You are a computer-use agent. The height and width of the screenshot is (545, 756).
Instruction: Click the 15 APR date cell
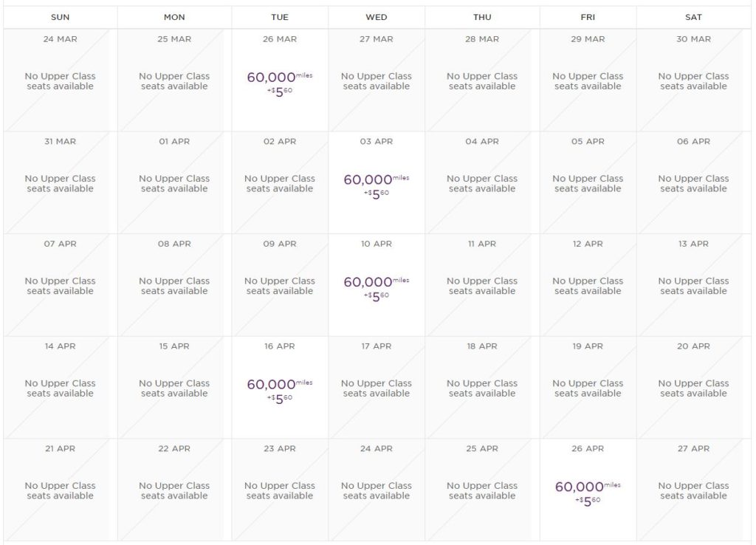click(x=174, y=389)
